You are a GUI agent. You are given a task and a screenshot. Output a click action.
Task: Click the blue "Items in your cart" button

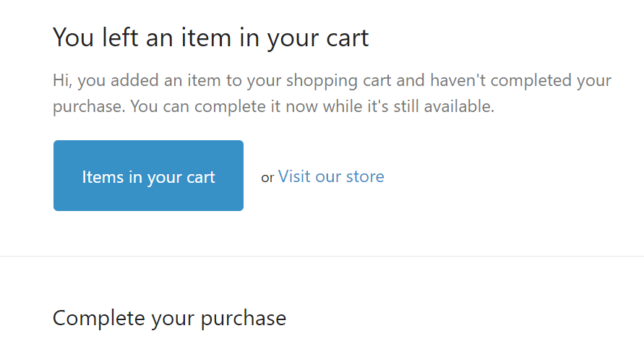point(148,176)
